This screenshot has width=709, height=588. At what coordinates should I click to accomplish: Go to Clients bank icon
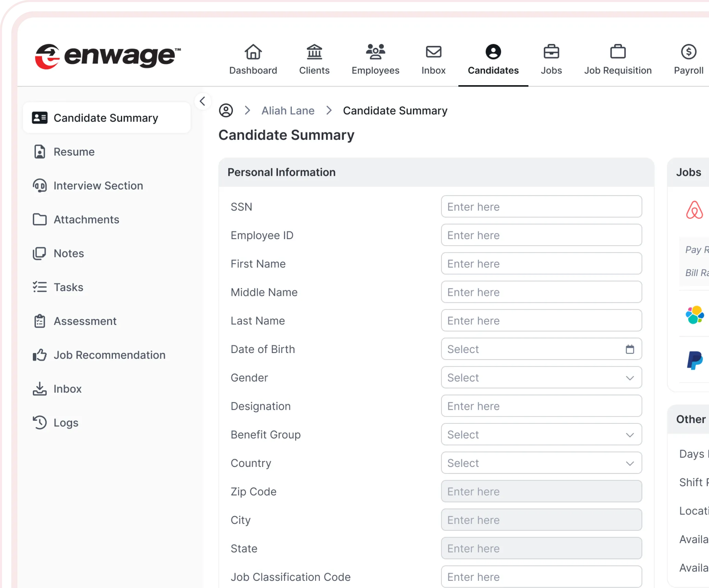tap(314, 52)
